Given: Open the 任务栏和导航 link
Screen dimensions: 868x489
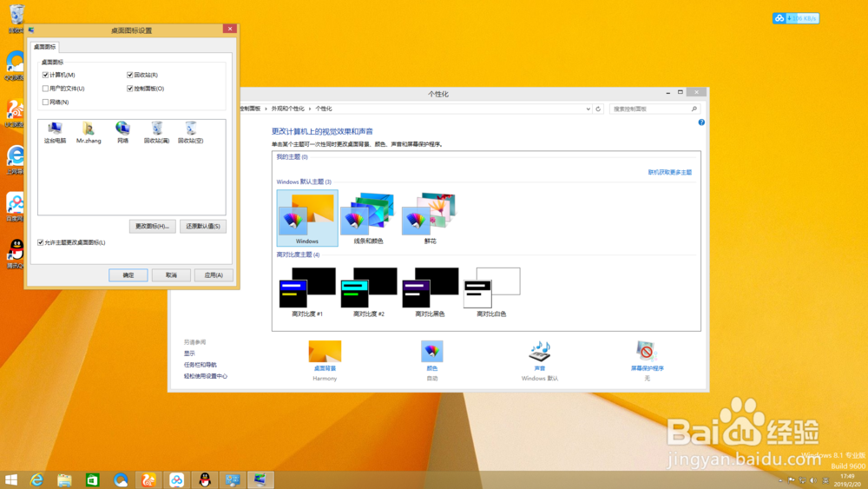Looking at the screenshot, I should tap(201, 365).
